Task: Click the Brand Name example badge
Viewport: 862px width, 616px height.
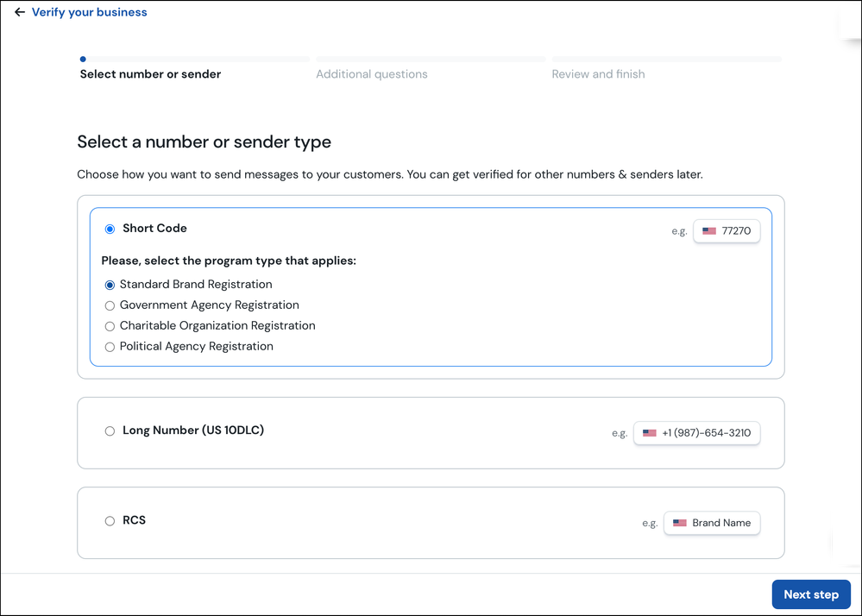Action: click(712, 523)
